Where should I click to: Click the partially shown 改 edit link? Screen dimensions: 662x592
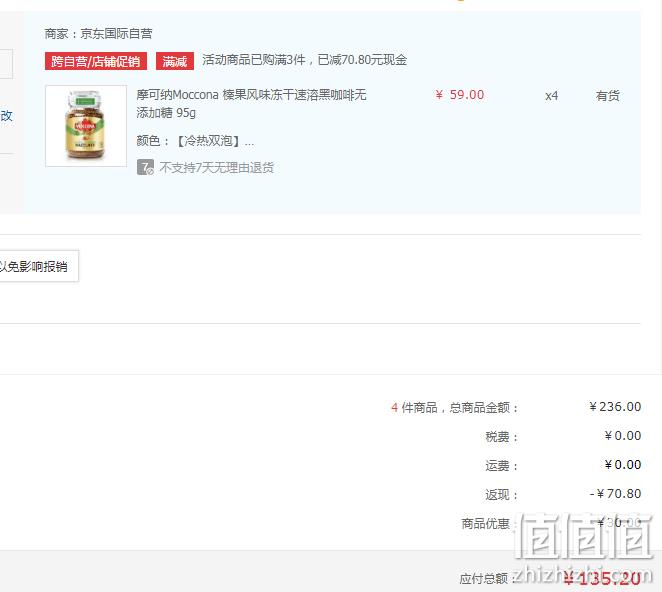click(x=6, y=115)
